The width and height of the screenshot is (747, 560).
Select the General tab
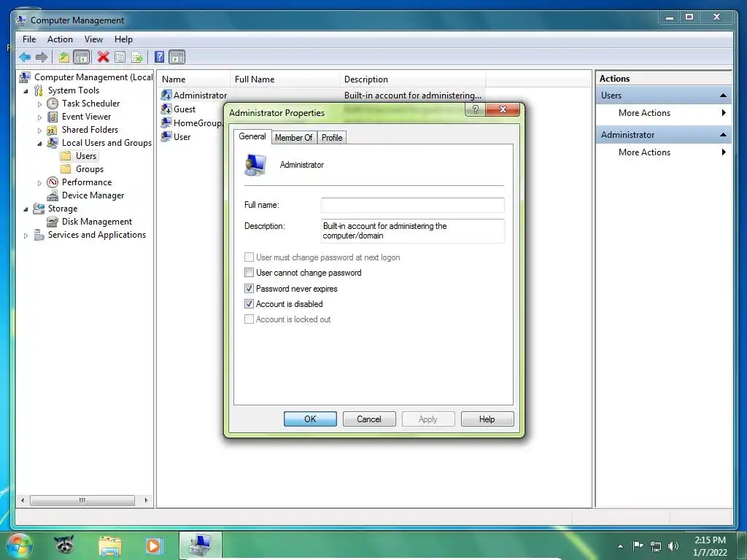tap(252, 136)
